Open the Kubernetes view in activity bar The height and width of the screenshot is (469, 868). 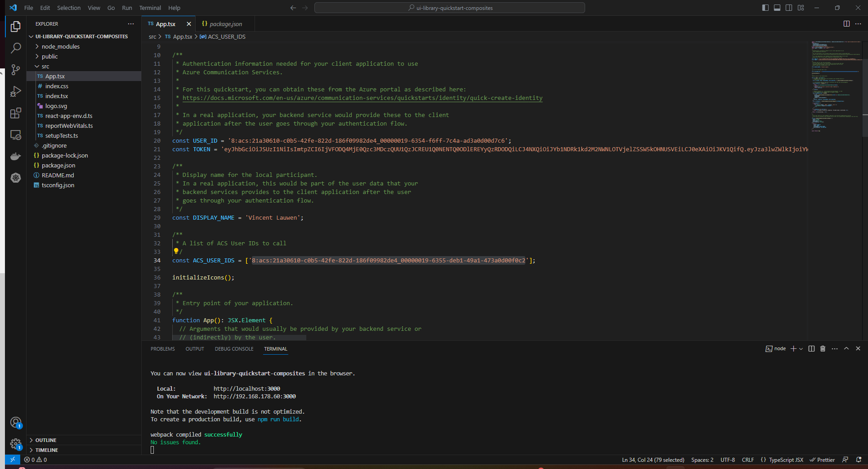[x=16, y=178]
